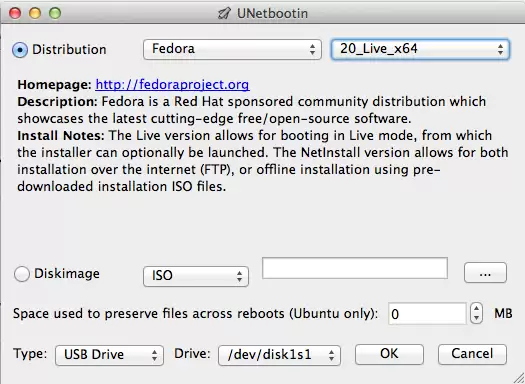Click the OK button
The height and width of the screenshot is (384, 525).
coord(389,354)
